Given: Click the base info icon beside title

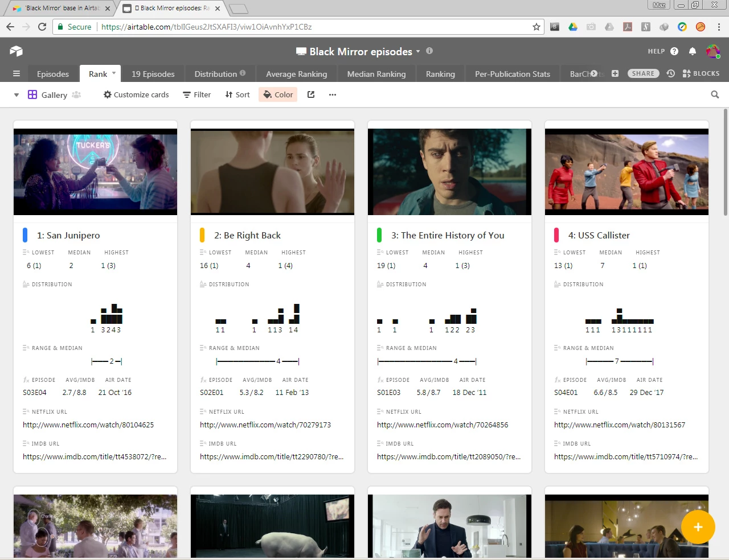Looking at the screenshot, I should point(429,51).
